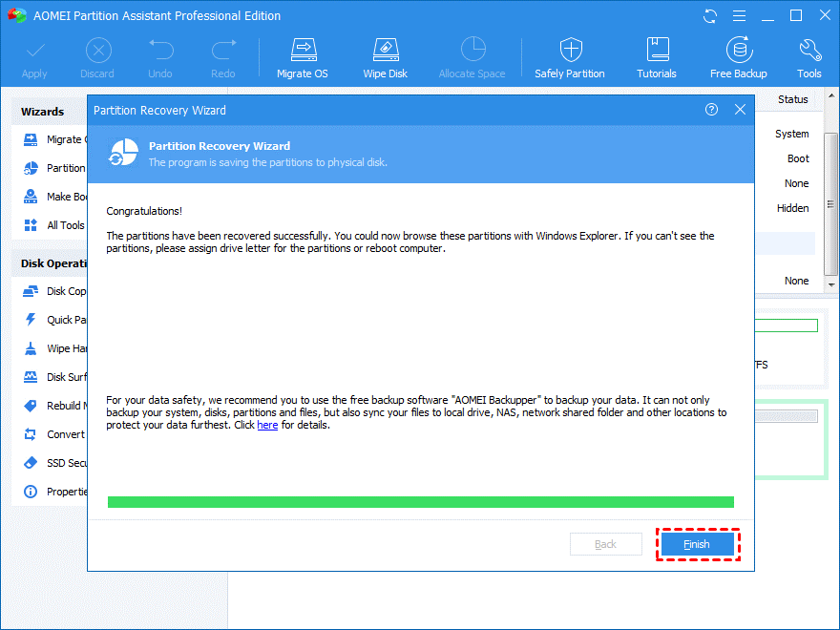The width and height of the screenshot is (840, 630).
Task: Open the "here" link about AOMEI Backupper
Action: [x=267, y=425]
